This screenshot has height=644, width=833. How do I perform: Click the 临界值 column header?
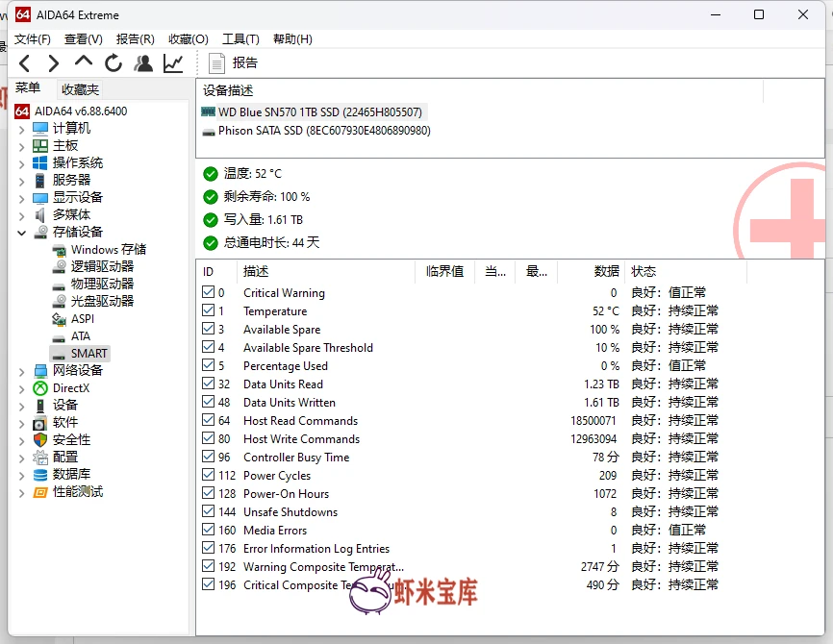coord(444,271)
